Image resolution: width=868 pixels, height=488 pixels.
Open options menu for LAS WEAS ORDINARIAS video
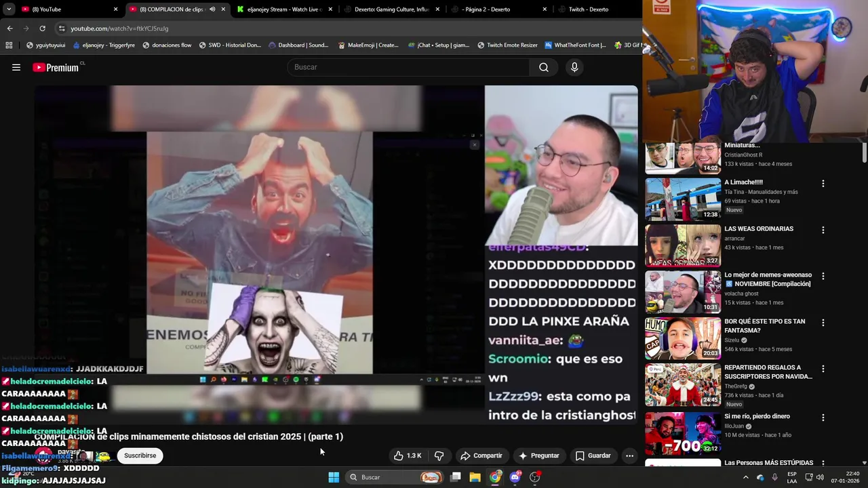coord(823,230)
